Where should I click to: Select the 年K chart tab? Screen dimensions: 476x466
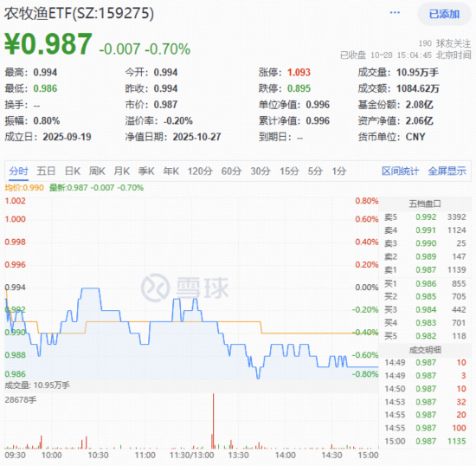pyautogui.click(x=170, y=171)
